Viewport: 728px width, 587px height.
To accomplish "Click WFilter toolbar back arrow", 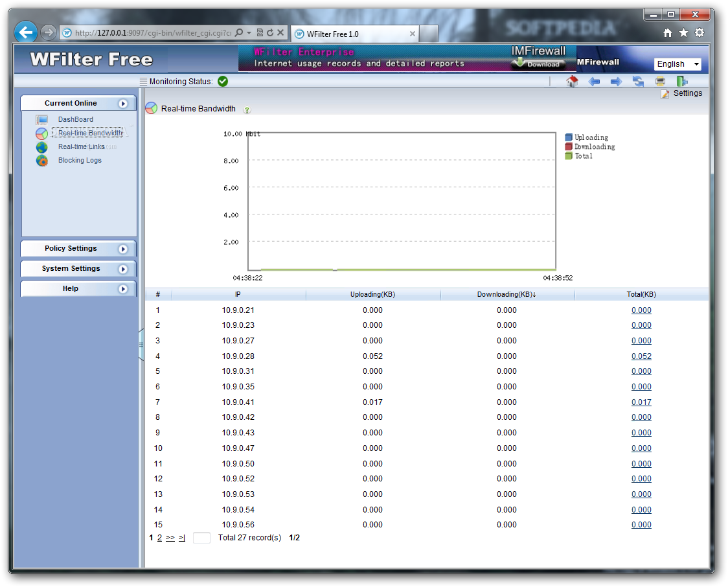I will tap(595, 82).
